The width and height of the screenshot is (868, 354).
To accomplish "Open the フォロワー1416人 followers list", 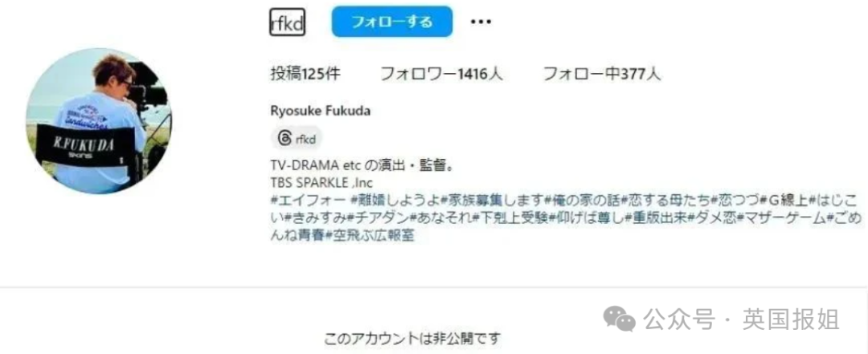I will coord(441,74).
